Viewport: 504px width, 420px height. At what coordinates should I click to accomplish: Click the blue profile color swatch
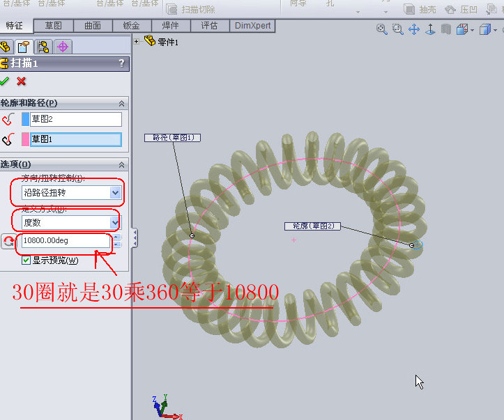(x=25, y=119)
